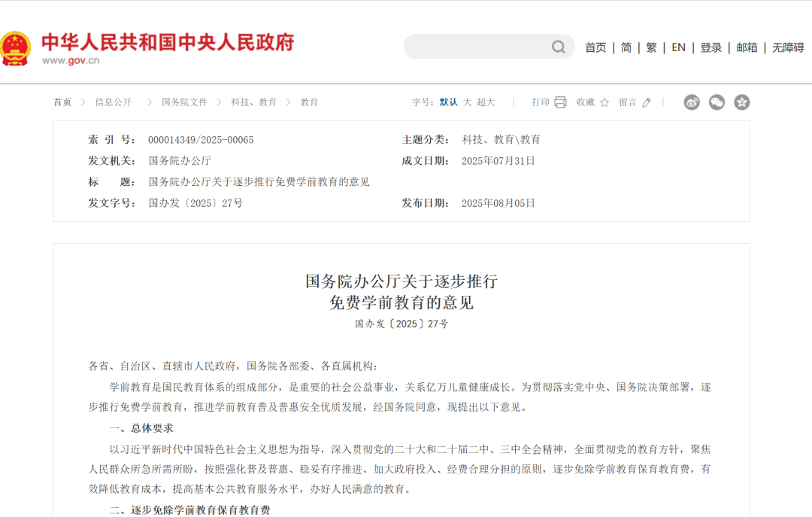Viewport: 812px width, 517px height.
Task: Share to WeChat icon
Action: 717,102
